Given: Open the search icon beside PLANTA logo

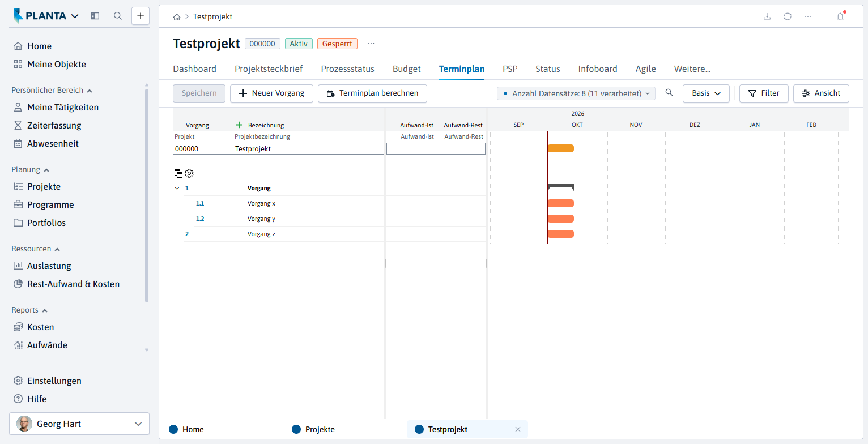Looking at the screenshot, I should [118, 16].
